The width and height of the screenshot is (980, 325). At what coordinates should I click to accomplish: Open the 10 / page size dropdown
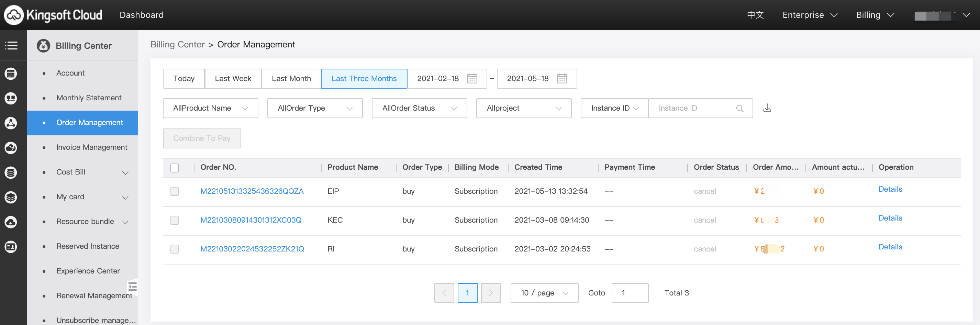pos(544,293)
